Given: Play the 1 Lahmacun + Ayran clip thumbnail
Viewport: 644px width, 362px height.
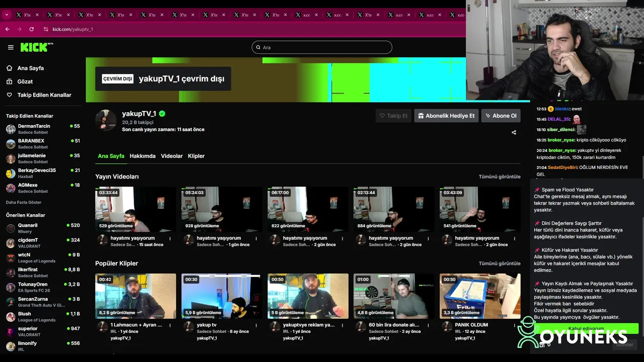Looking at the screenshot, I should (x=136, y=296).
